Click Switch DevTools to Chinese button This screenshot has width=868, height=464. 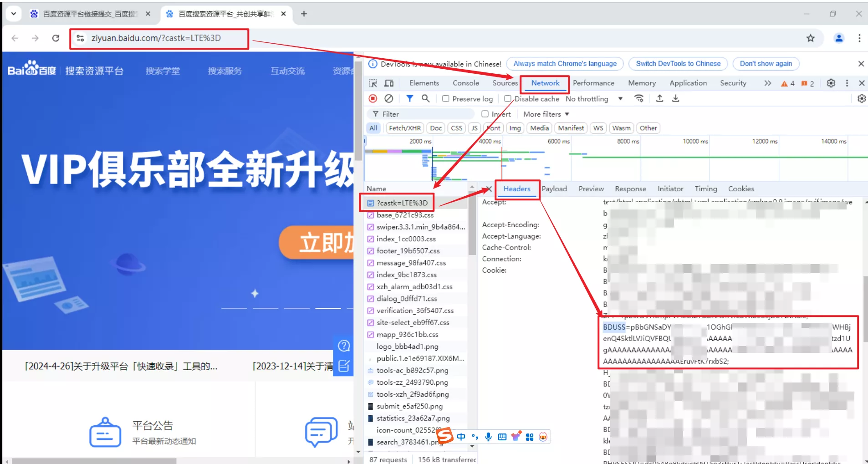pyautogui.click(x=678, y=64)
